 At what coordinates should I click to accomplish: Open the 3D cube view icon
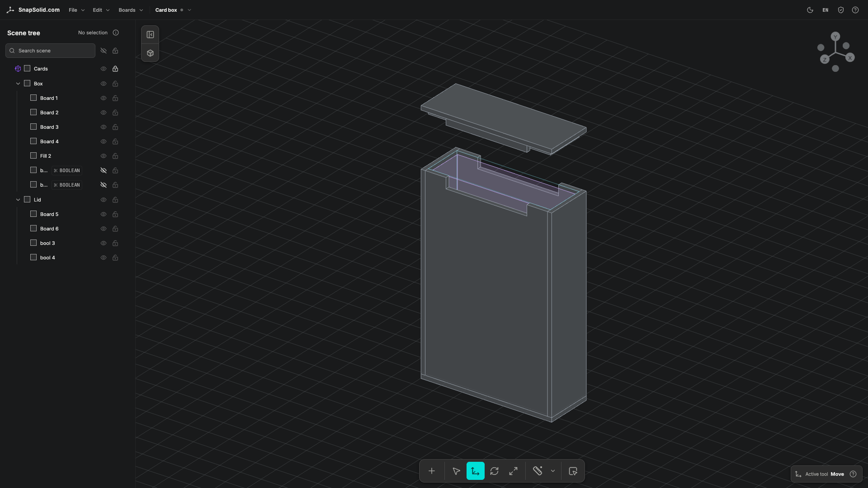[150, 53]
